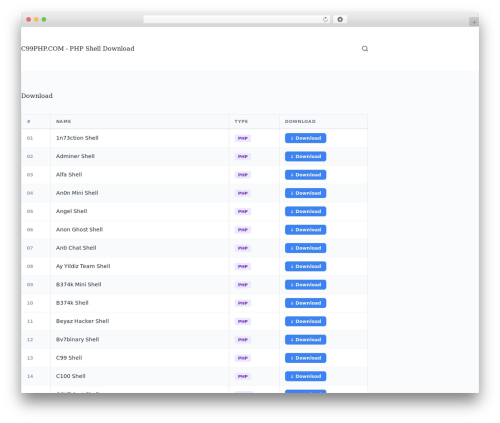The width and height of the screenshot is (500, 423).
Task: Select the '1n73ction Shell' name text
Action: [77, 138]
